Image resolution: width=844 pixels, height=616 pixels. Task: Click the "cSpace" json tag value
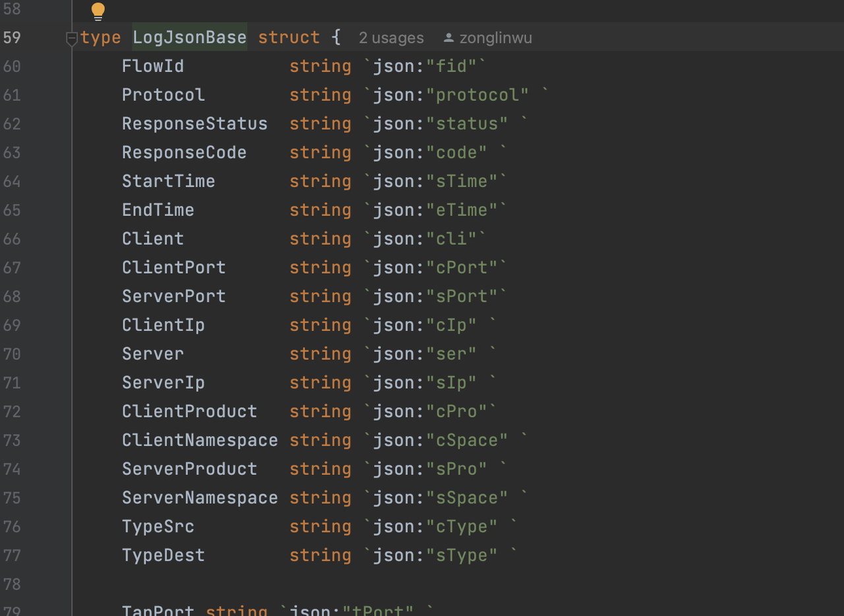click(467, 440)
